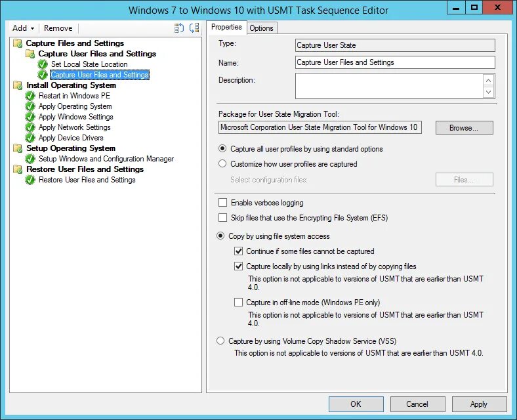Select the Apply Operating System step
Viewport: 517px width, 420px height.
(x=75, y=106)
